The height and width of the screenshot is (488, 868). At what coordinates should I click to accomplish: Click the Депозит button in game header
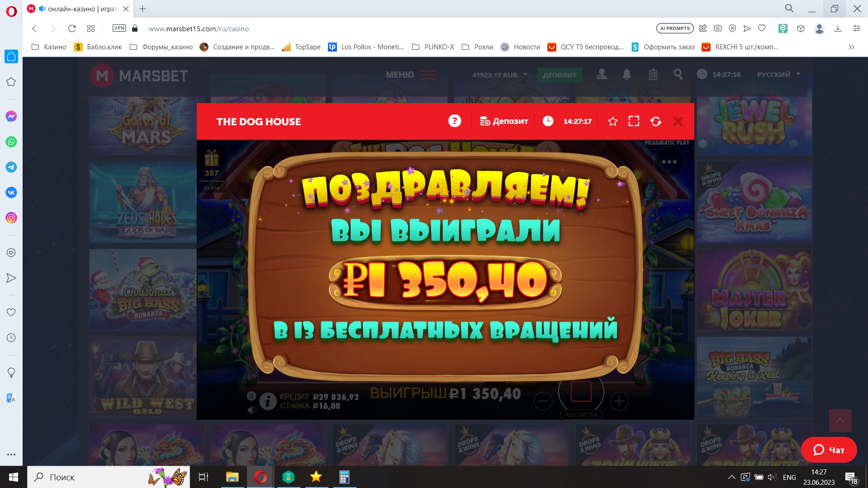(x=504, y=121)
